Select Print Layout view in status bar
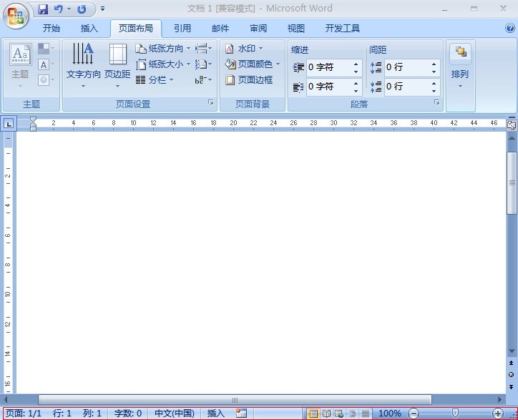 [x=313, y=414]
